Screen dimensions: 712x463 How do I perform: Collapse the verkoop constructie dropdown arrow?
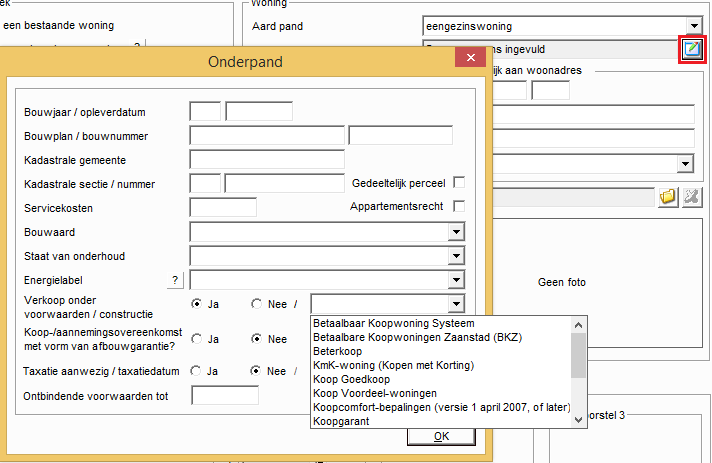coord(456,304)
